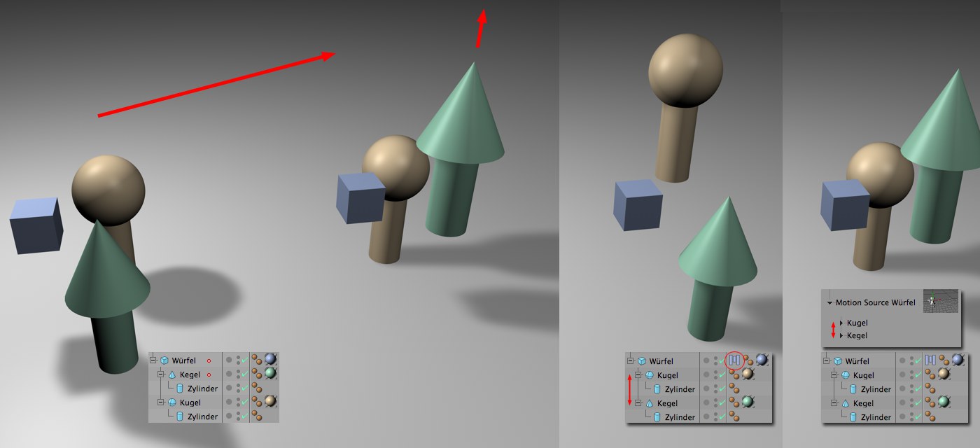Select the green material tag on Kegel, right tree
The image size is (980, 448).
[x=944, y=402]
